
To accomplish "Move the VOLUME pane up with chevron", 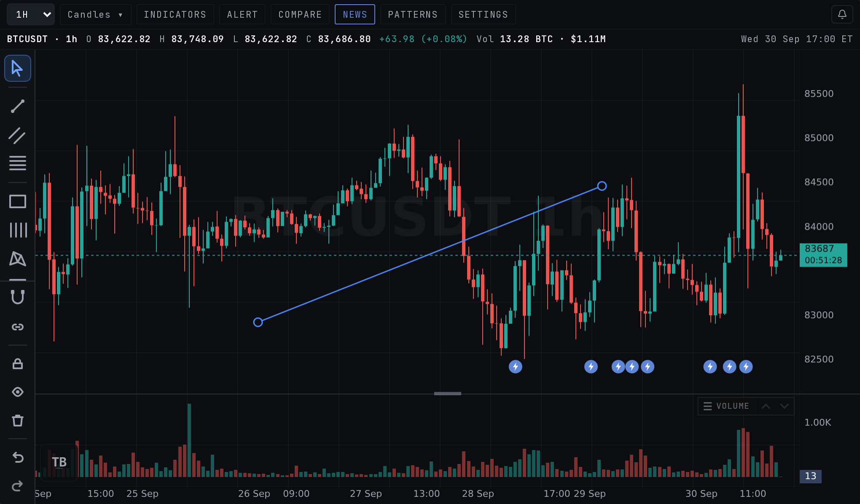I will [766, 406].
